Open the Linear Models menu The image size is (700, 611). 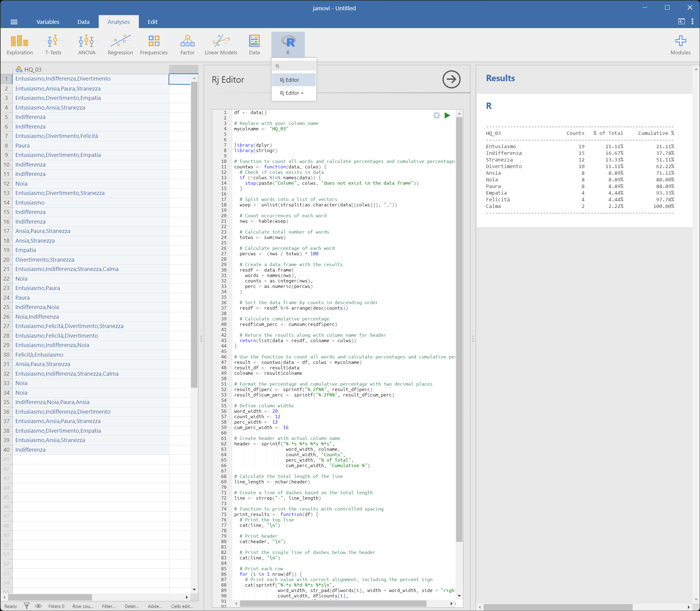point(221,44)
